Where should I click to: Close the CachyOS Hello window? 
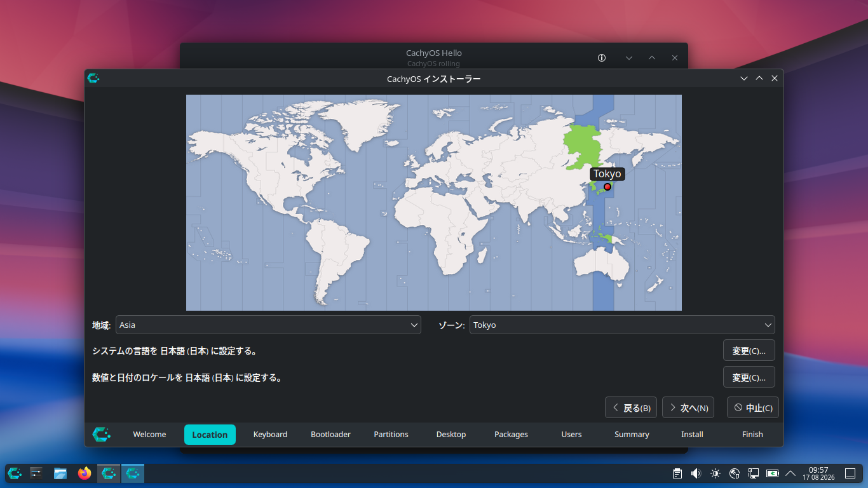pyautogui.click(x=675, y=58)
